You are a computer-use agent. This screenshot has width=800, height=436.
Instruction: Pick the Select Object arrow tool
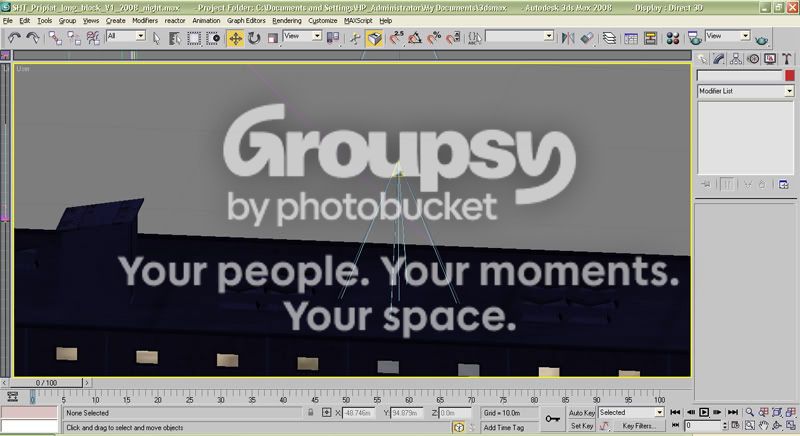[x=157, y=38]
